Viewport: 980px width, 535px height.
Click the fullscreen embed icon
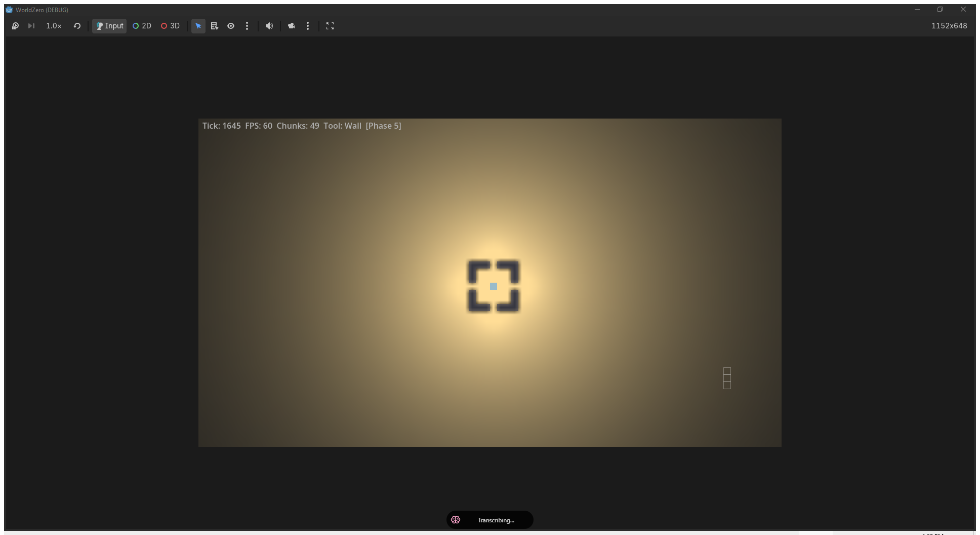(x=330, y=26)
